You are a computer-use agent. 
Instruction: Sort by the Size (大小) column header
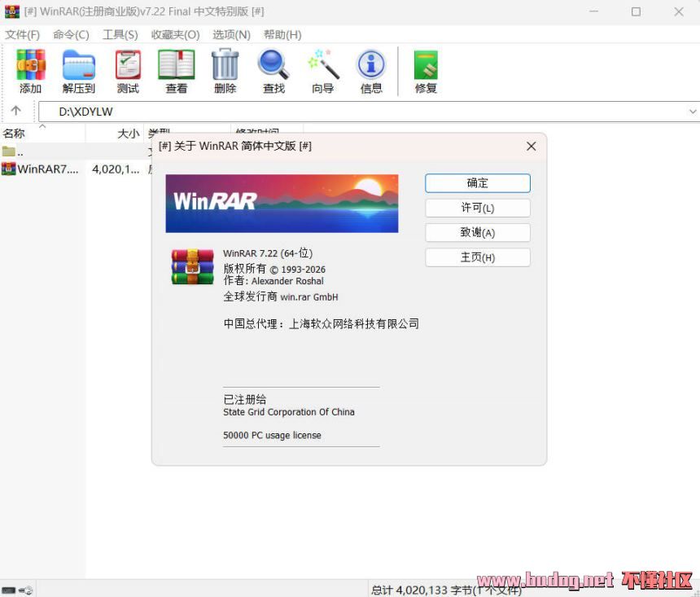tap(115, 133)
